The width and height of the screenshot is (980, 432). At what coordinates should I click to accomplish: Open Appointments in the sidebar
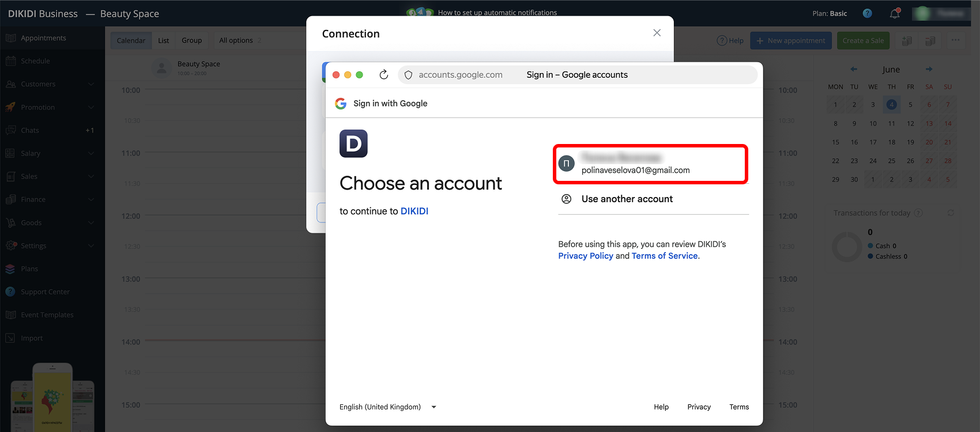pyautogui.click(x=52, y=38)
